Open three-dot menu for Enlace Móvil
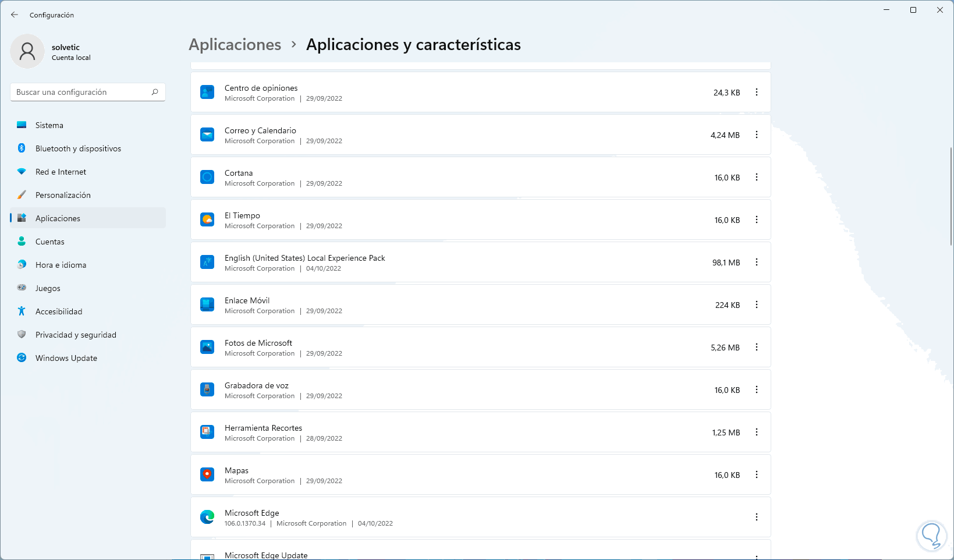954x560 pixels. click(x=757, y=304)
